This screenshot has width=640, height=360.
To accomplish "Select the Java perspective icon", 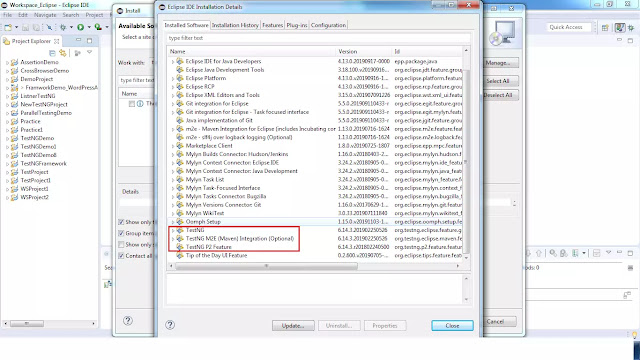I will [x=620, y=27].
